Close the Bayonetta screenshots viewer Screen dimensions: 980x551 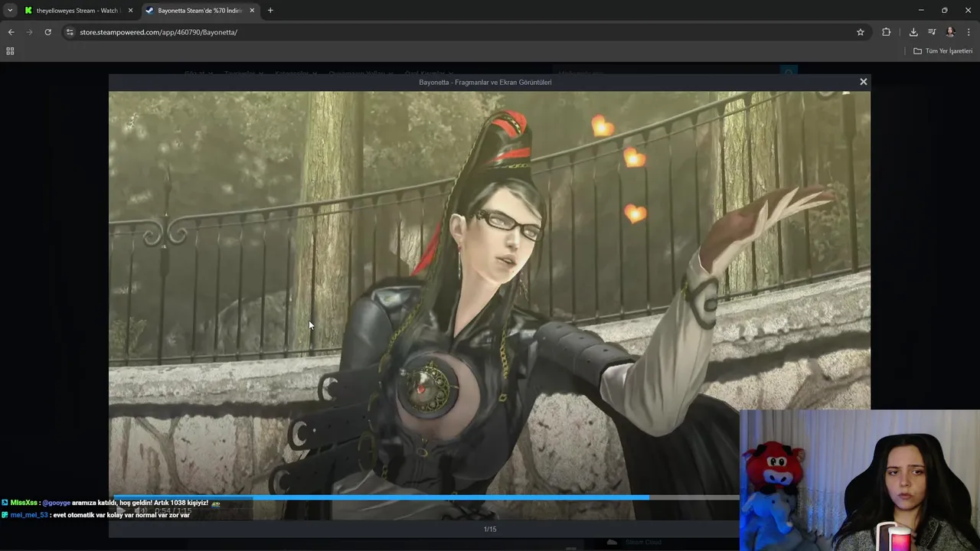pyautogui.click(x=864, y=82)
